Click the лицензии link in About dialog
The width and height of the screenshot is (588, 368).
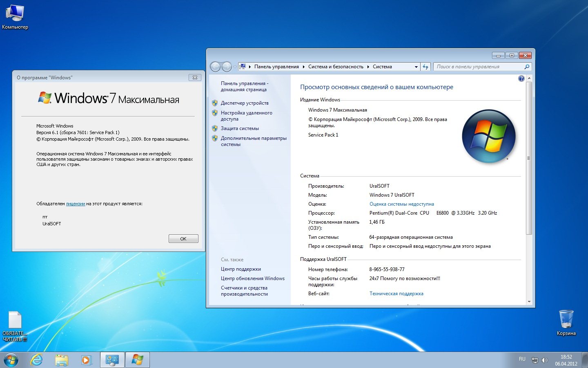[76, 204]
